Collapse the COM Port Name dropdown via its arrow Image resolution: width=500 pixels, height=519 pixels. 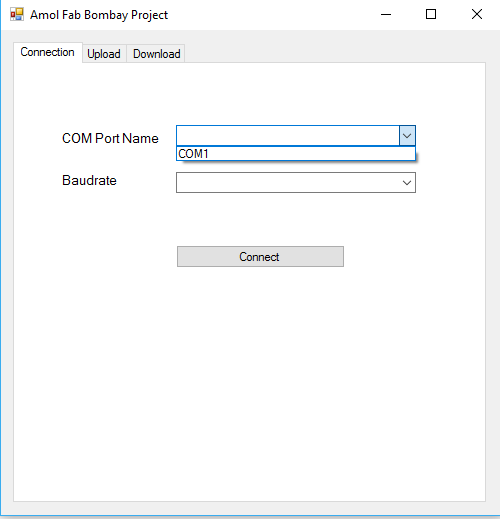(x=407, y=136)
